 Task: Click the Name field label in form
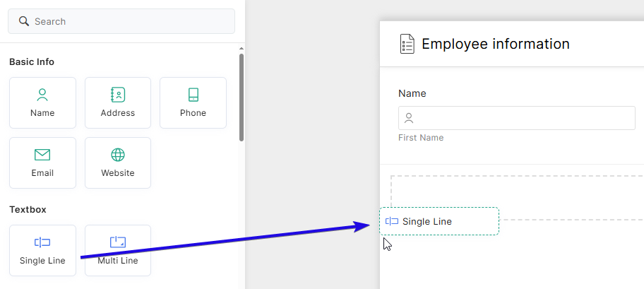coord(412,93)
